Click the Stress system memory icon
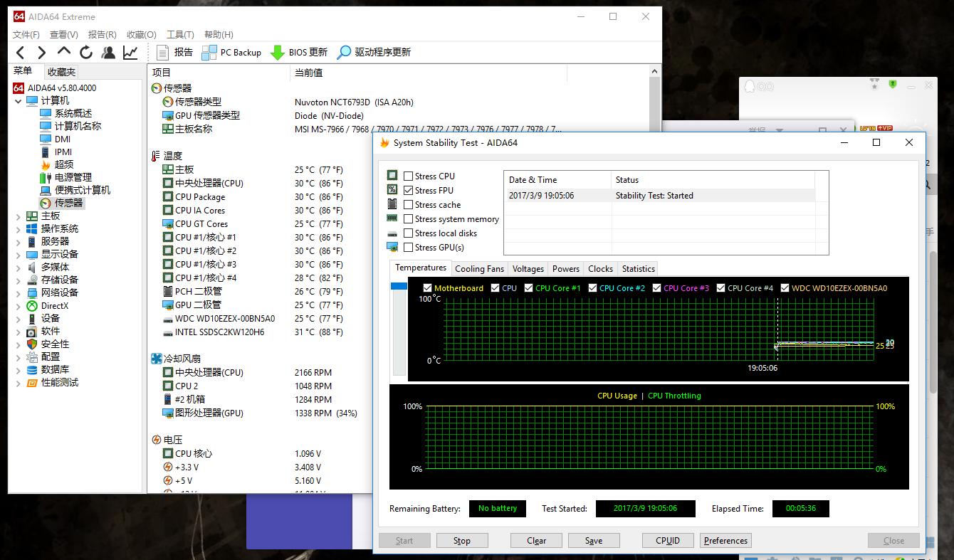The height and width of the screenshot is (560, 954). click(x=392, y=218)
